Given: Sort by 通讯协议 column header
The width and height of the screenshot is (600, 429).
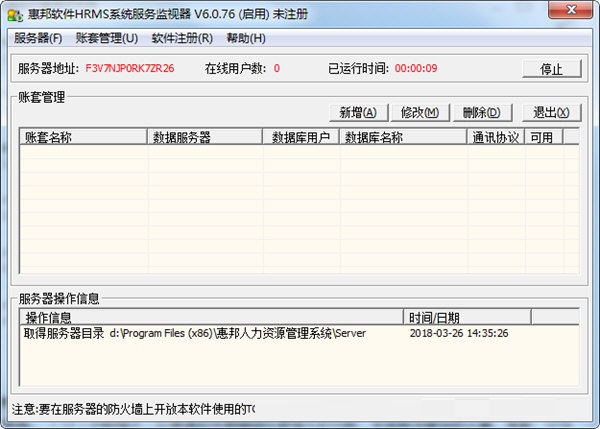Looking at the screenshot, I should point(496,137).
